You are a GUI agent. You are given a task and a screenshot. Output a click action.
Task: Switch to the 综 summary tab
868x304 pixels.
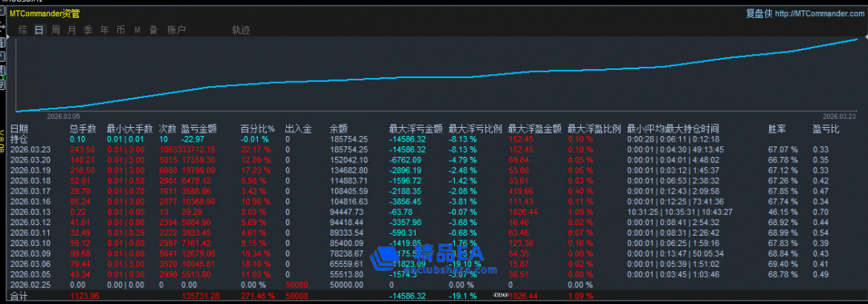[x=23, y=30]
